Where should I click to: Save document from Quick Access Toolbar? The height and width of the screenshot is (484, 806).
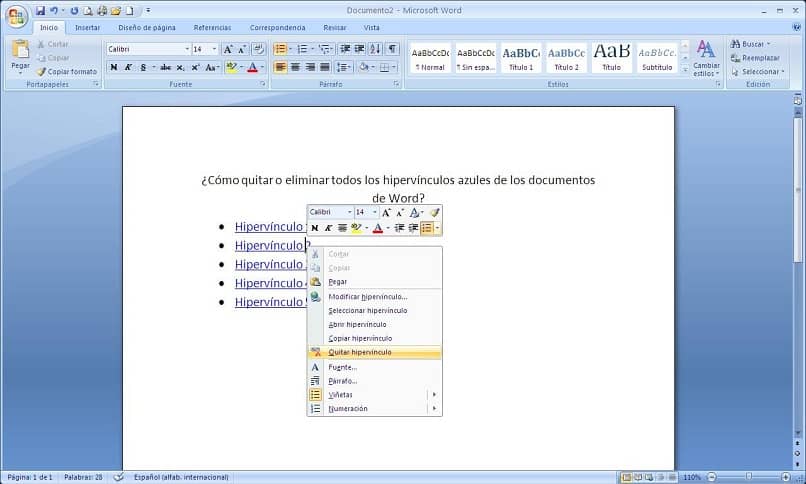(40, 10)
